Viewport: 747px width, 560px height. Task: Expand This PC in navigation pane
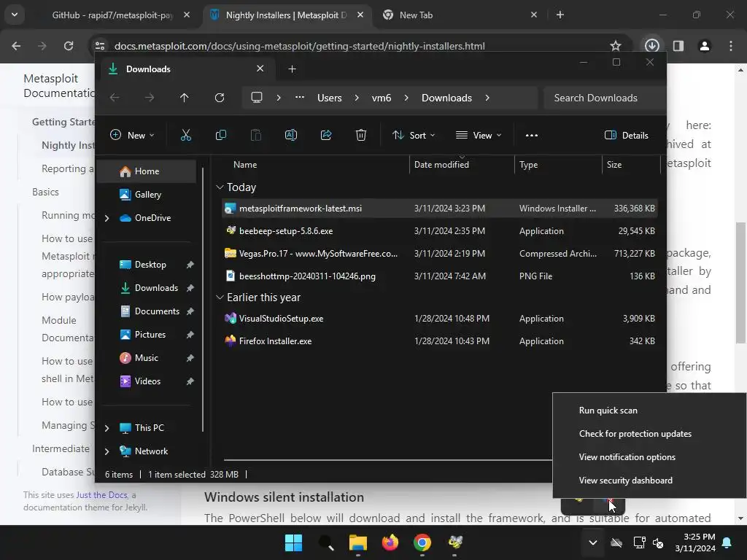tap(107, 428)
